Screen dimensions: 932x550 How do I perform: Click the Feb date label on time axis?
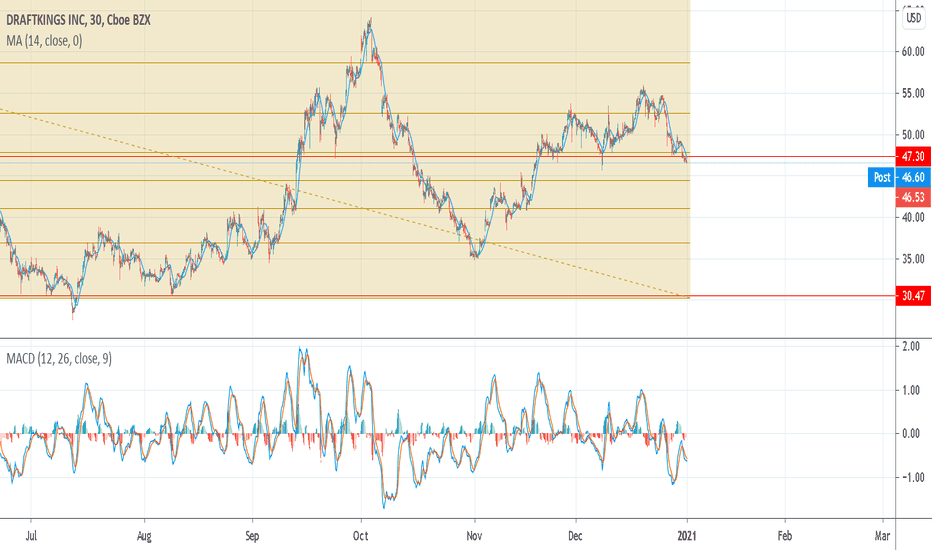(x=785, y=536)
